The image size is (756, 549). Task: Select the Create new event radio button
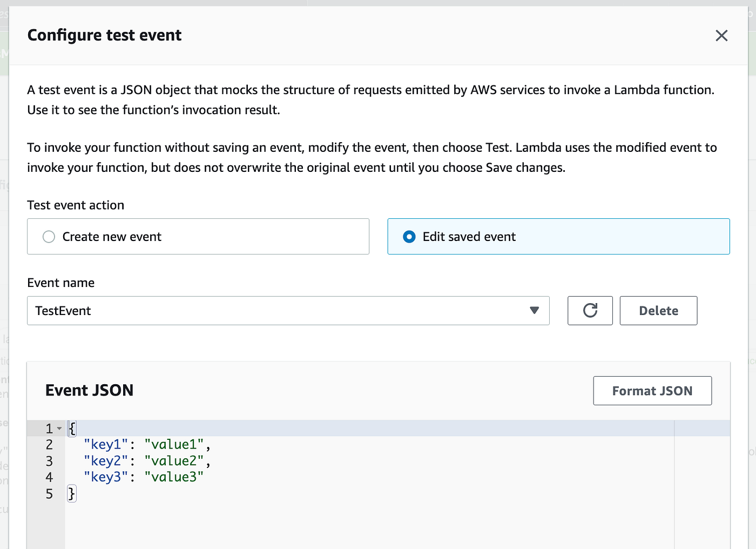click(x=49, y=237)
